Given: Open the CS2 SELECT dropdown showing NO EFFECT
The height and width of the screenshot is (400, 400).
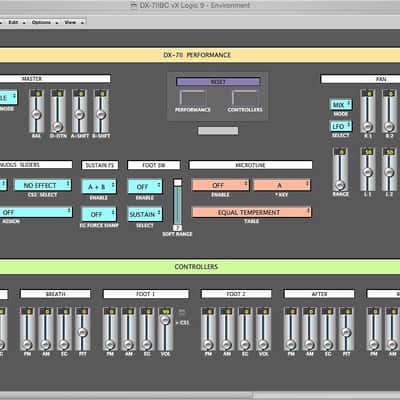Looking at the screenshot, I should [43, 185].
